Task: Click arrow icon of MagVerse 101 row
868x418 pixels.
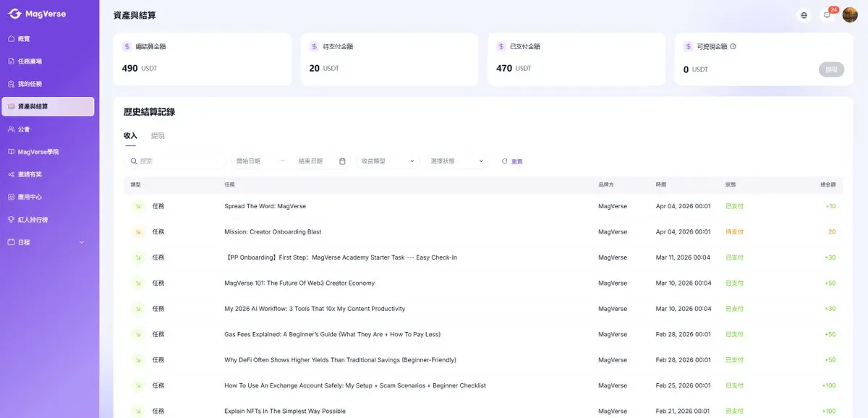Action: tap(137, 283)
